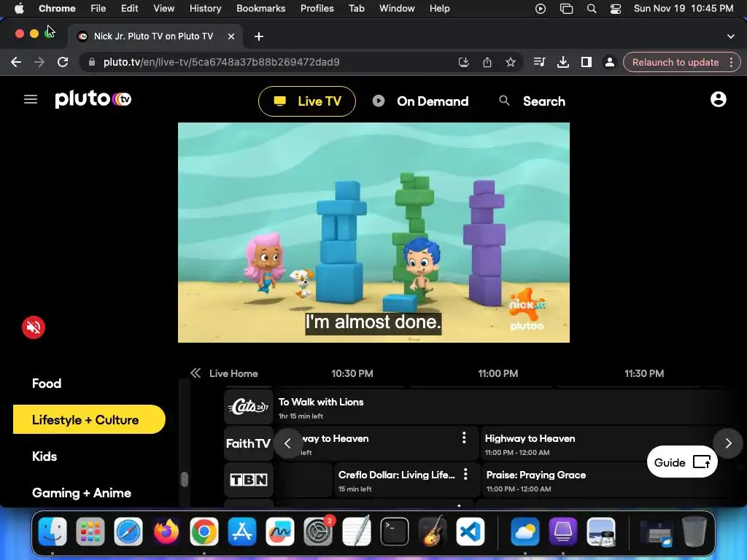Toggle Chrome side panel
The height and width of the screenshot is (560, 747).
pos(586,62)
